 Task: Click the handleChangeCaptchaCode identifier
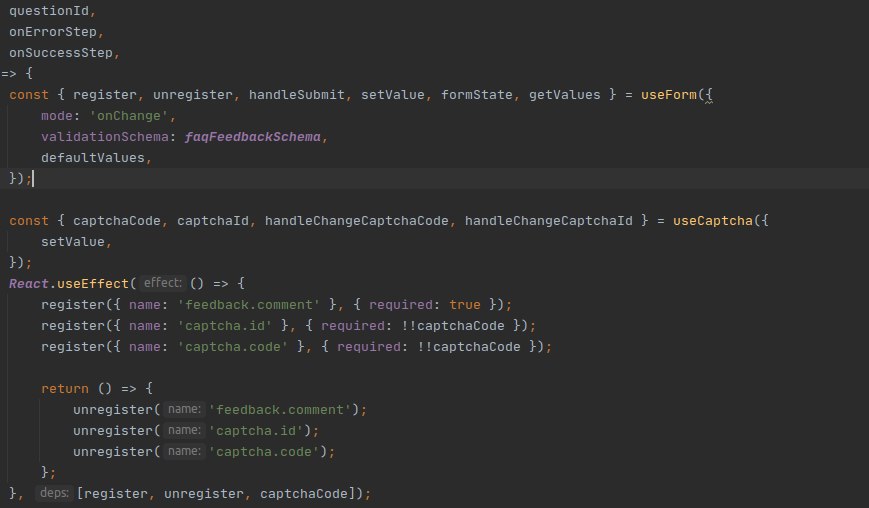[356, 220]
